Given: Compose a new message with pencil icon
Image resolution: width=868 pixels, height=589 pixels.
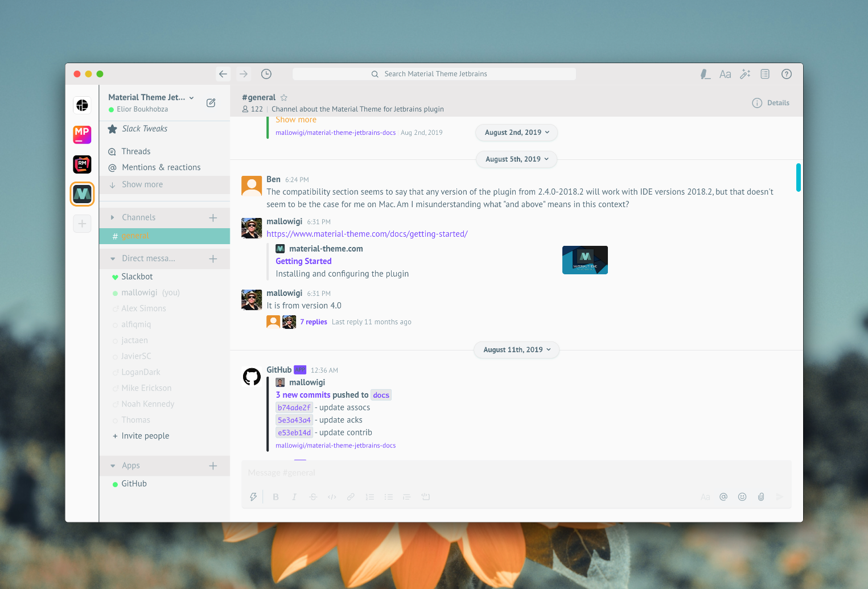Looking at the screenshot, I should coord(211,103).
